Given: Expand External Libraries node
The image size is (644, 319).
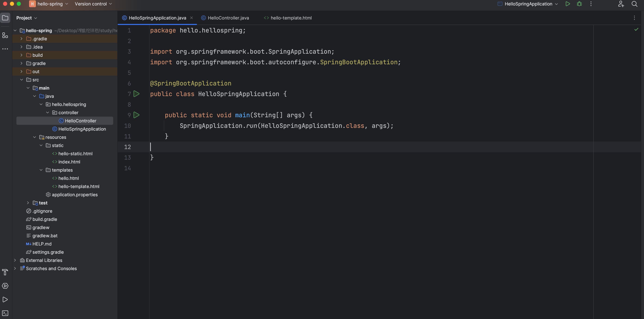Looking at the screenshot, I should coord(15,260).
